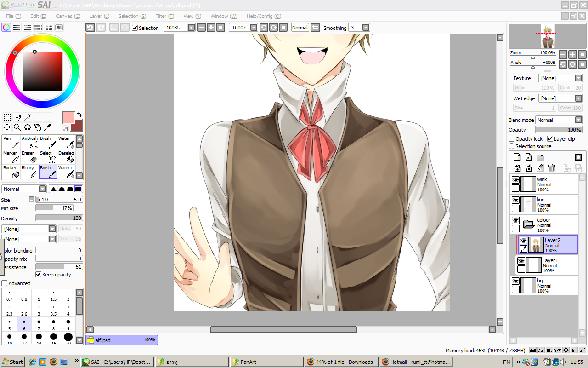Image resolution: width=588 pixels, height=368 pixels.
Task: Open the Windows Start menu
Action: [x=12, y=362]
